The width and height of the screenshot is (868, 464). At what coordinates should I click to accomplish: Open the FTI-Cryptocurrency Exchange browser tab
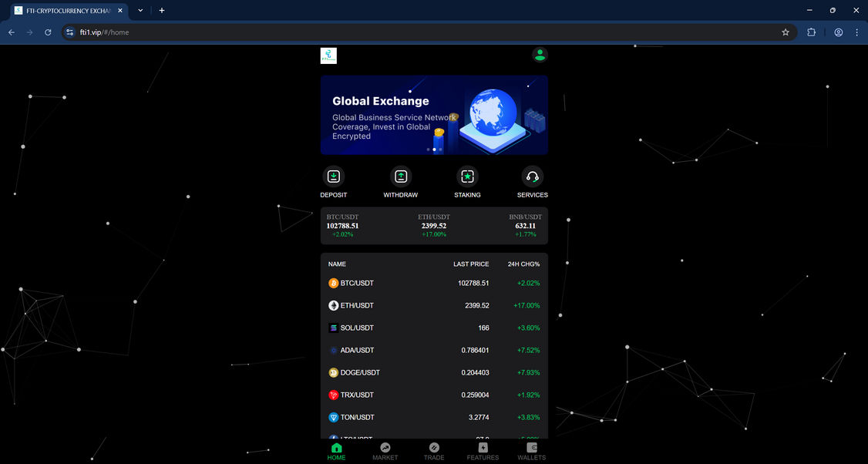click(x=69, y=11)
